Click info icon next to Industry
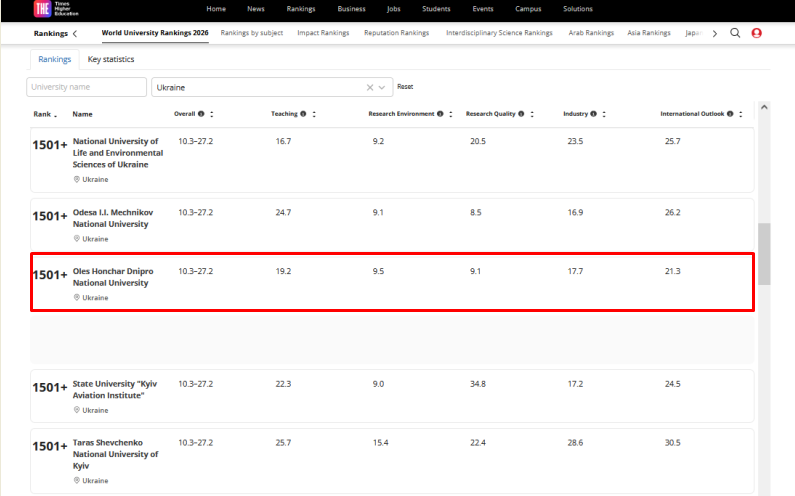795x496 pixels. point(594,114)
